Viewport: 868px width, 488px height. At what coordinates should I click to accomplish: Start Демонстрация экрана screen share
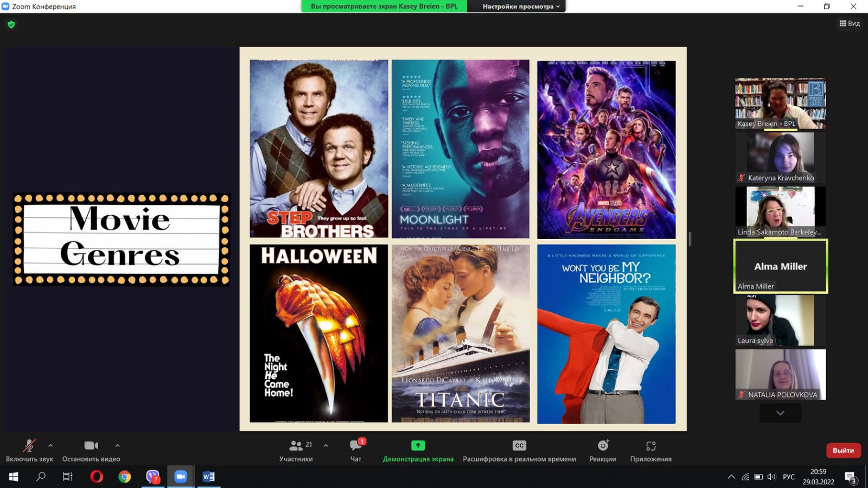click(x=418, y=451)
